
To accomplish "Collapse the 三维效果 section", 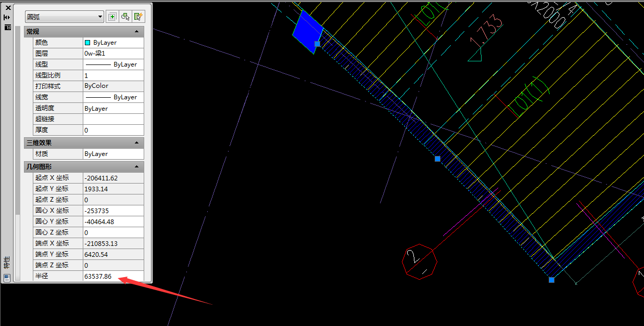I will point(137,142).
